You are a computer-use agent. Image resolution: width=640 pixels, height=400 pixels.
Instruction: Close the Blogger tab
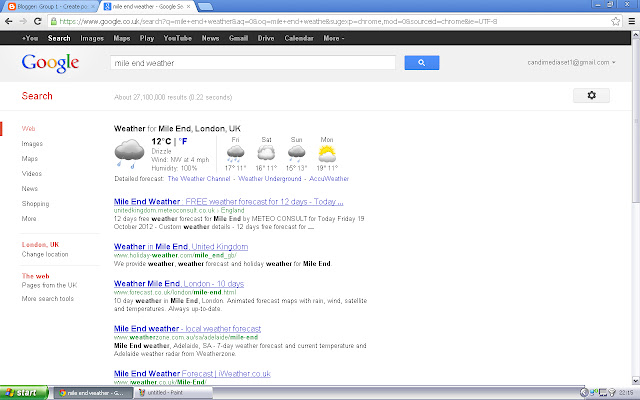click(x=93, y=7)
